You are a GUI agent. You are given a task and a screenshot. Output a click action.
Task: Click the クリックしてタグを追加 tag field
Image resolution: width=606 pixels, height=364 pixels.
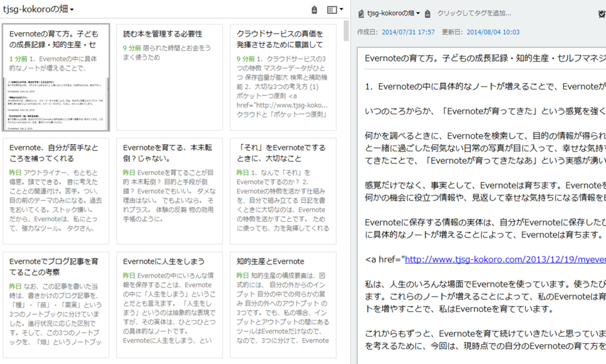click(474, 13)
